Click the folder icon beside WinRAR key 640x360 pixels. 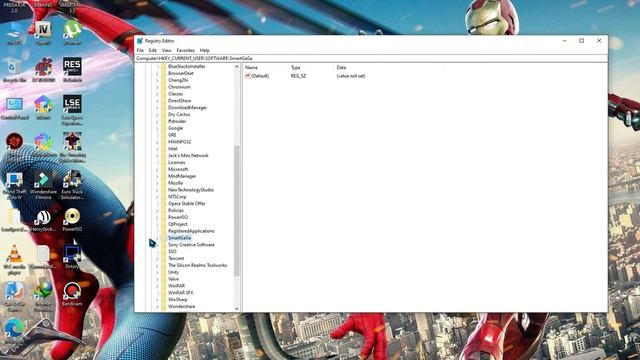pos(163,286)
